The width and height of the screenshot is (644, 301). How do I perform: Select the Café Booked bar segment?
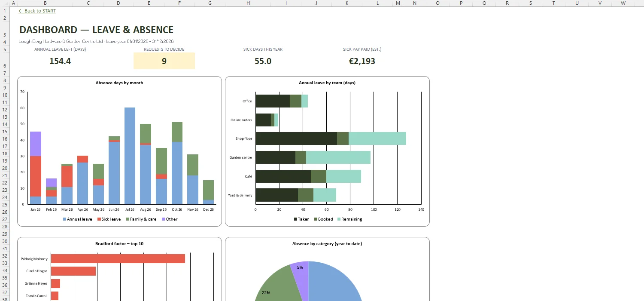click(x=319, y=176)
